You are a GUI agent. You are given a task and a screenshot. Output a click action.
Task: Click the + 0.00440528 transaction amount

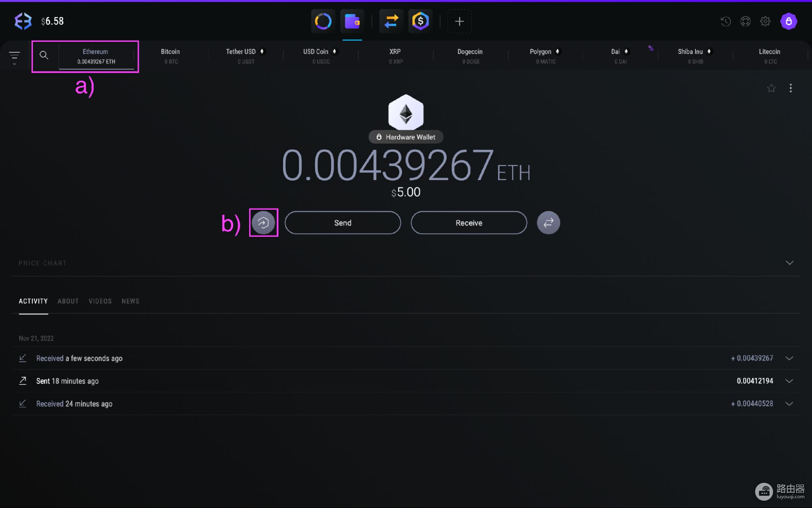[752, 404]
